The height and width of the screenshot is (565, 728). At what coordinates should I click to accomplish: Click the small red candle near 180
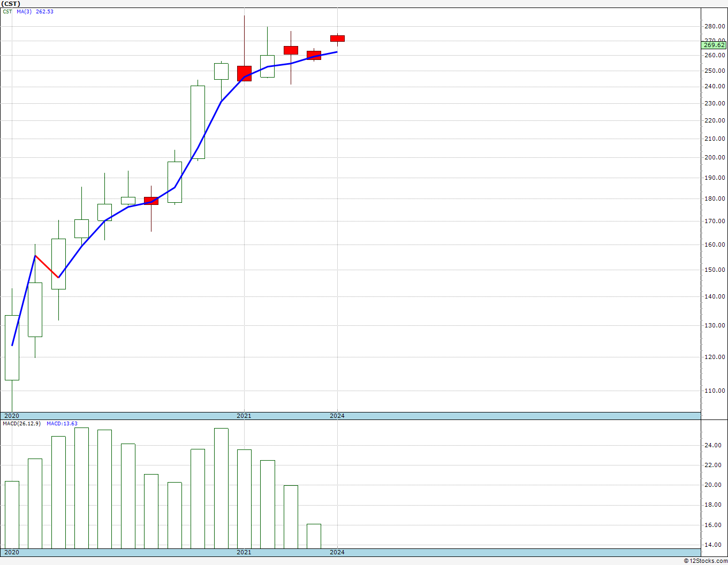point(151,201)
